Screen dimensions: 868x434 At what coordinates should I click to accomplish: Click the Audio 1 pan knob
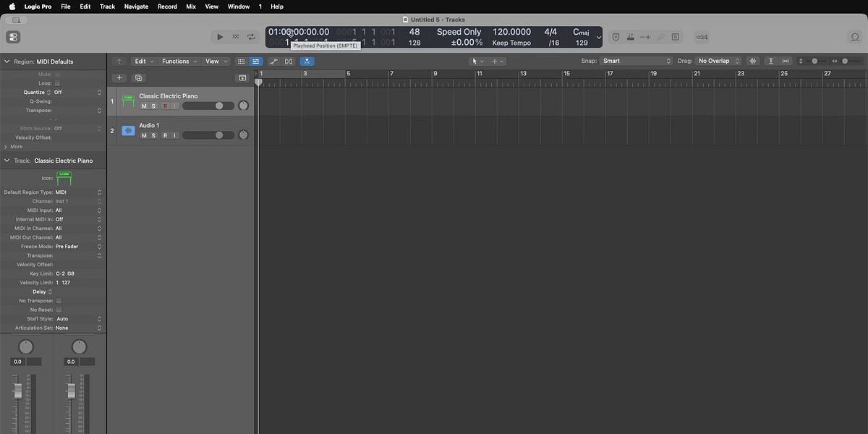(x=243, y=135)
